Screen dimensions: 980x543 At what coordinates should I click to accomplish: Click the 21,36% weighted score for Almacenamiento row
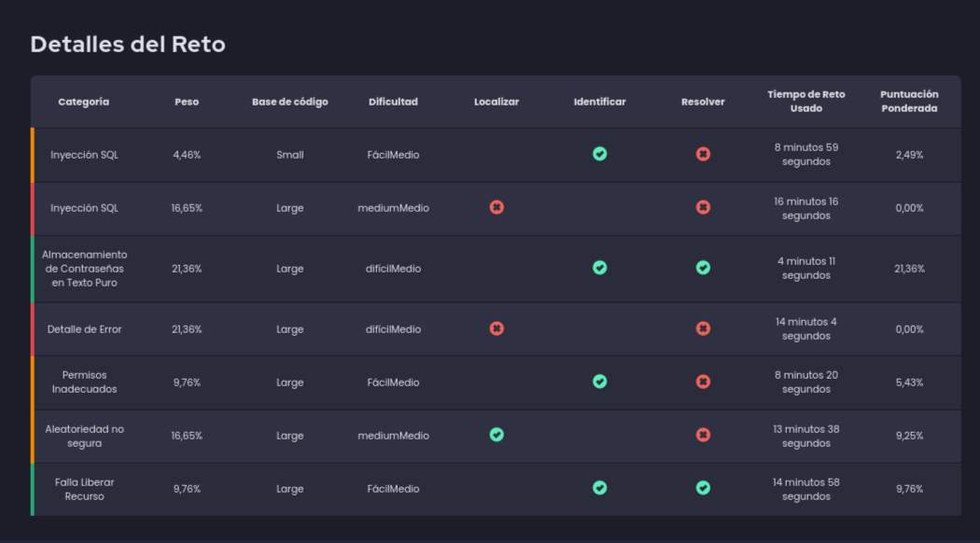908,269
